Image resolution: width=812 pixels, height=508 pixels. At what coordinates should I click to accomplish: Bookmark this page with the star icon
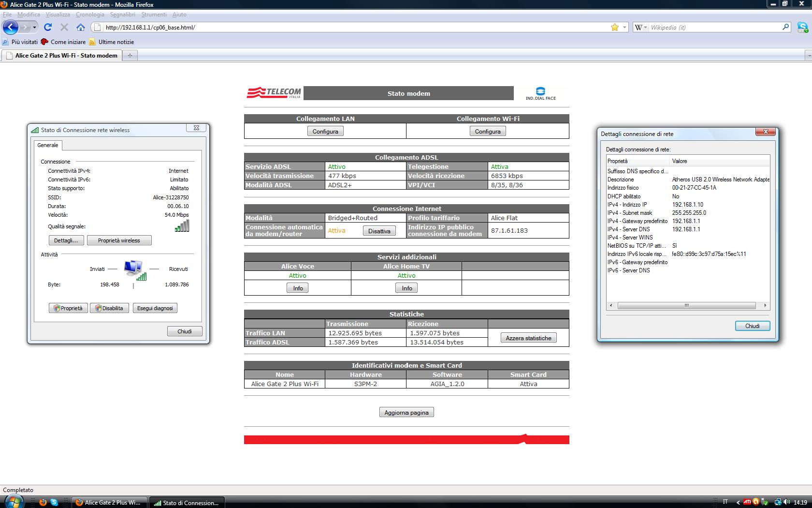(x=614, y=28)
